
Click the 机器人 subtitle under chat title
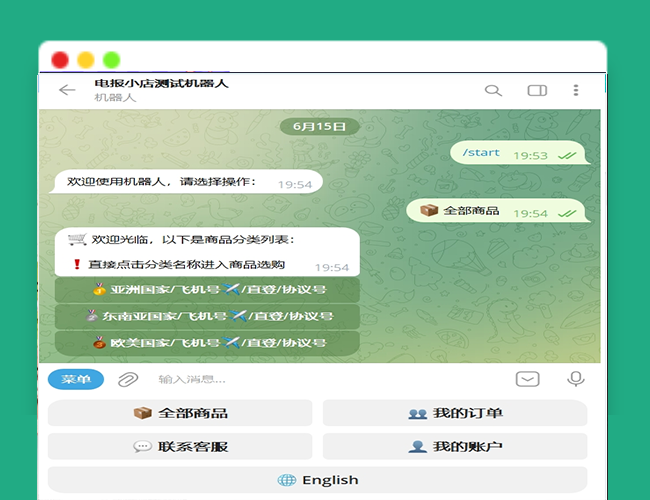click(x=115, y=98)
